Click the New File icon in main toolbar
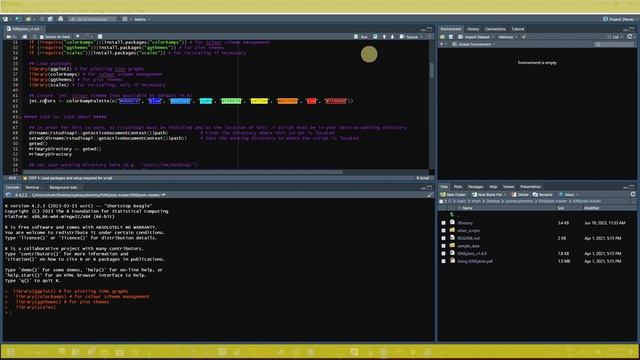The width and height of the screenshot is (640, 360). pyautogui.click(x=5, y=19)
